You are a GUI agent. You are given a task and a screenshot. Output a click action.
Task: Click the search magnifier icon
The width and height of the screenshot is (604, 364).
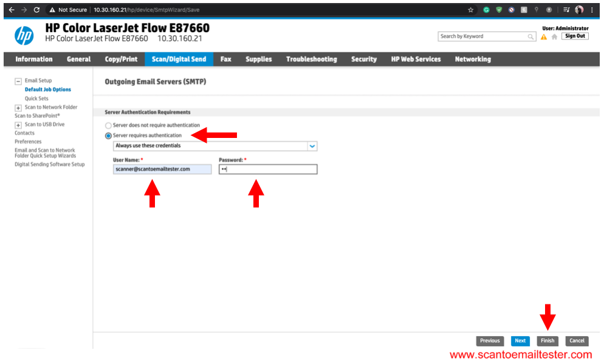point(531,37)
